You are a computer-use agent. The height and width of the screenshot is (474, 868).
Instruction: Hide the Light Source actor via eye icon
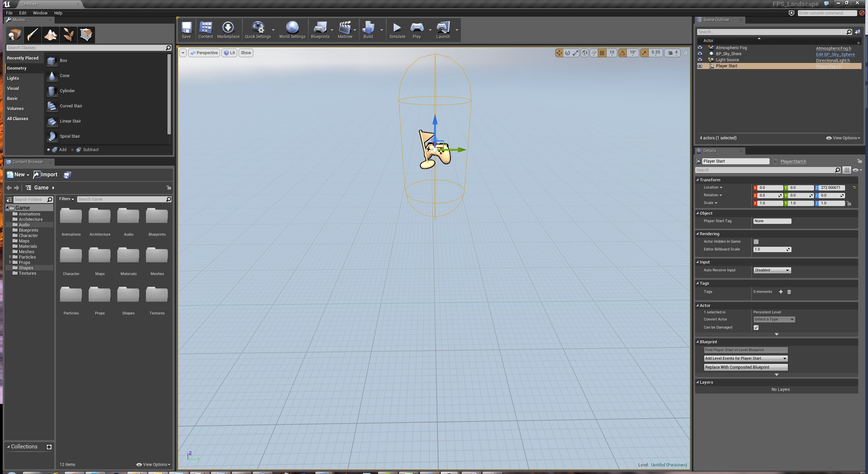pyautogui.click(x=700, y=60)
